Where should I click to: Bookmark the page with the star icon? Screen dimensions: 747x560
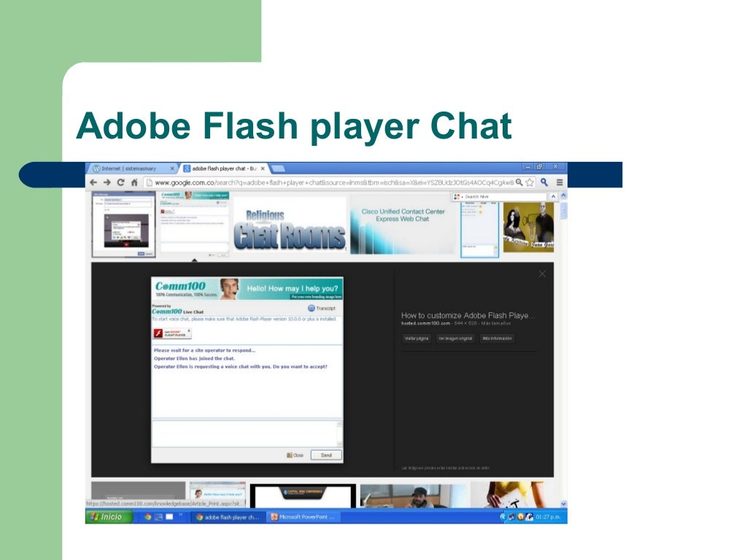coord(530,182)
